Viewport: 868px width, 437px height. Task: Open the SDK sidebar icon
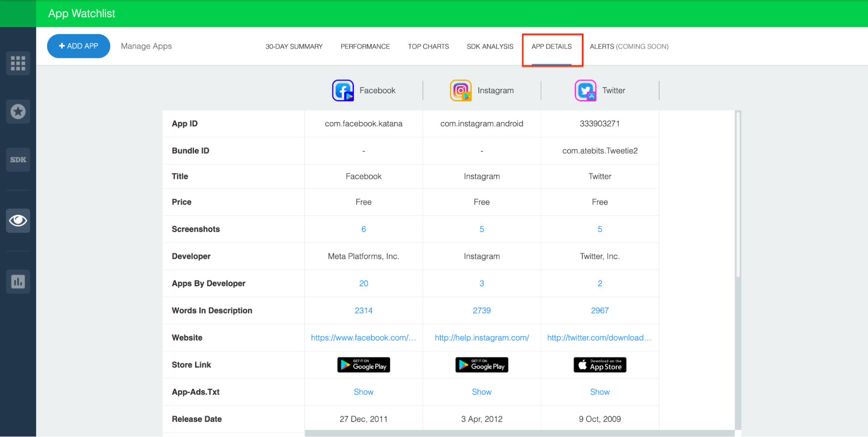[x=18, y=160]
